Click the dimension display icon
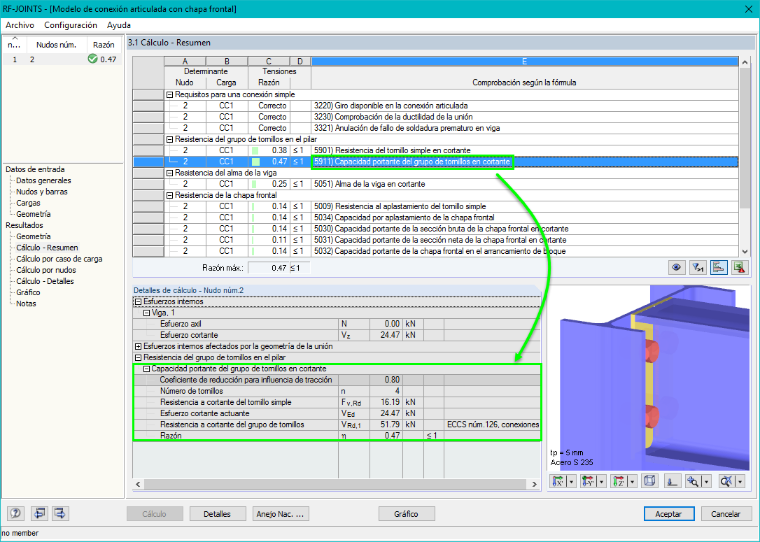Screen dimensions: 760x542 672,481
